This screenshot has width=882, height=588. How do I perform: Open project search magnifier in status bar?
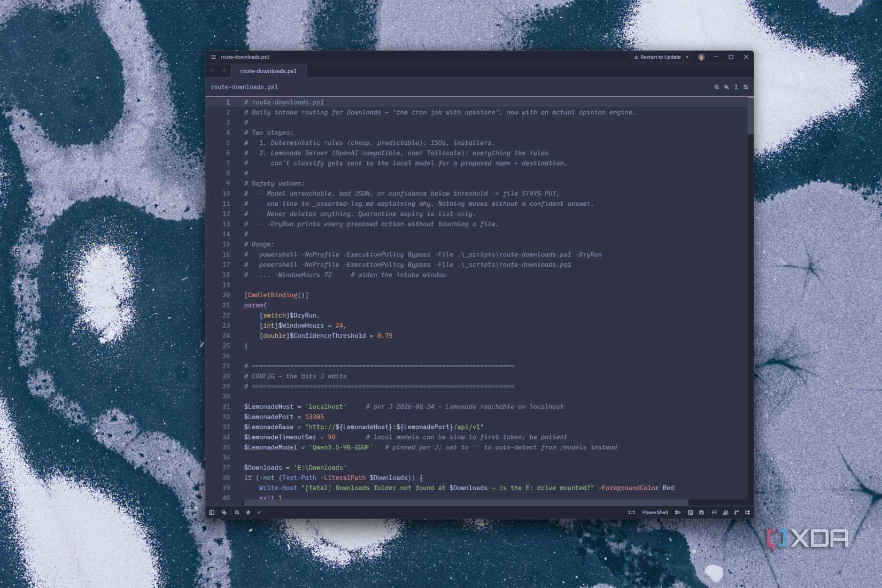pos(237,512)
